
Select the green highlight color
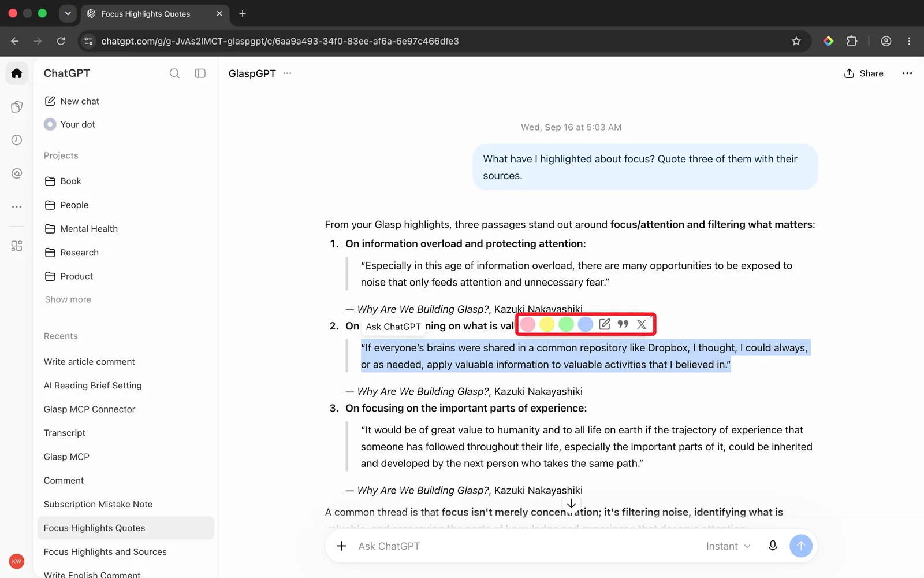coord(566,324)
